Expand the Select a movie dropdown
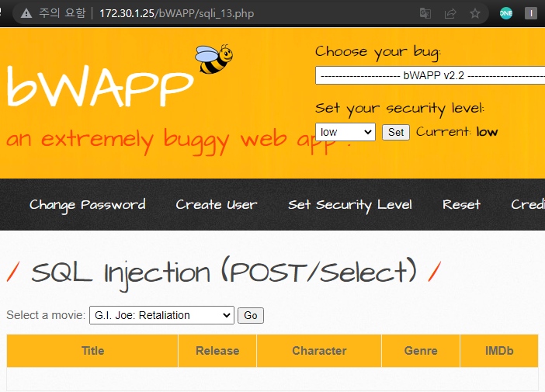The height and width of the screenshot is (392, 545). click(x=161, y=315)
